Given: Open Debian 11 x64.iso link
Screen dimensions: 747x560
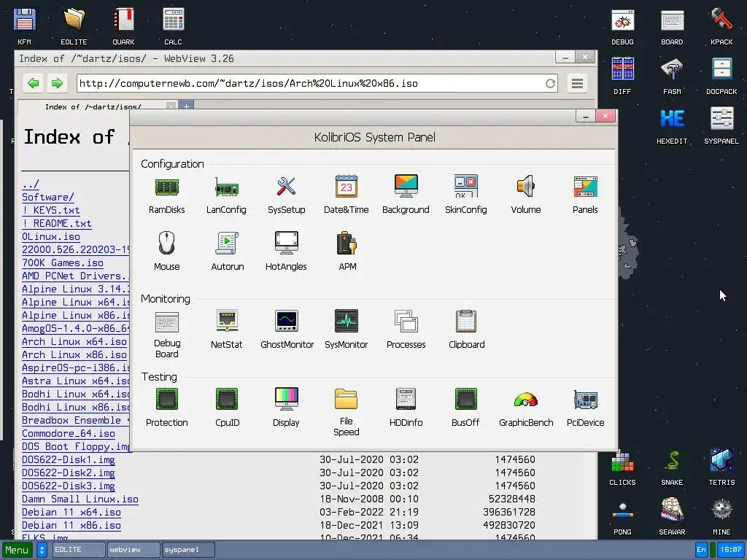Looking at the screenshot, I should (x=71, y=513).
